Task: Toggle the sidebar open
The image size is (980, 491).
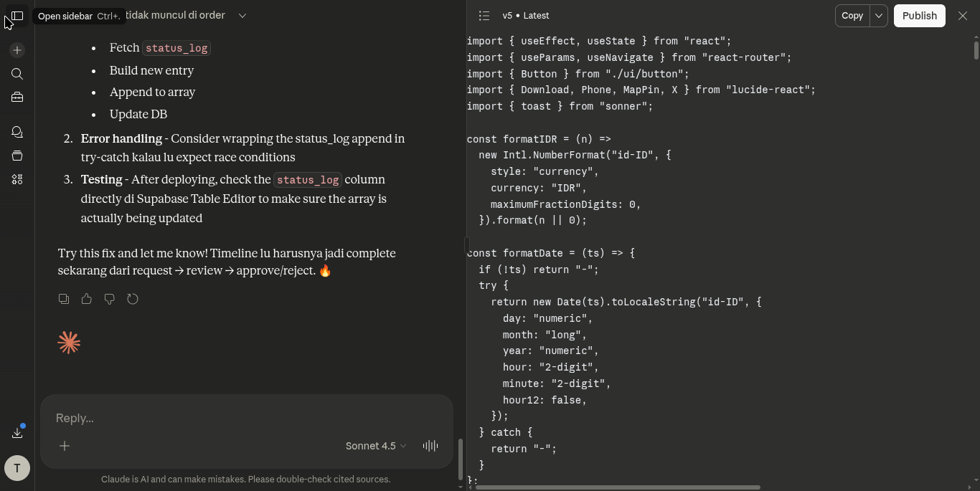Action: click(x=17, y=16)
